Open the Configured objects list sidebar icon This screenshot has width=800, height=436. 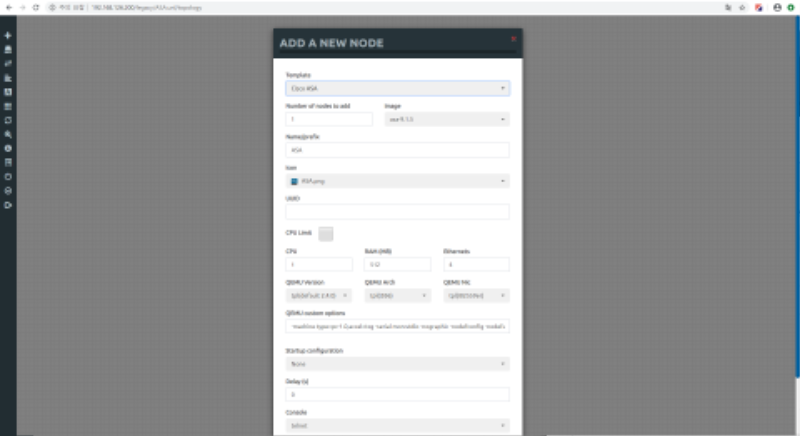click(8, 107)
